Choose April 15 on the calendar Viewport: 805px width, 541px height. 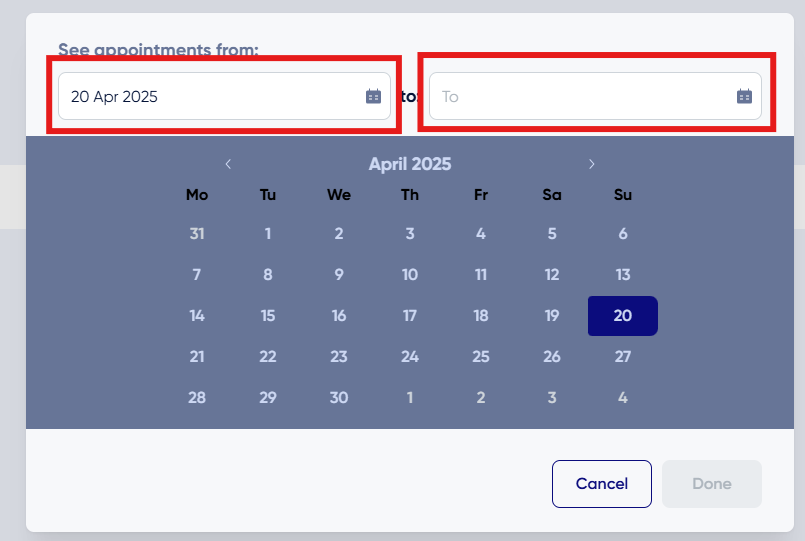268,316
